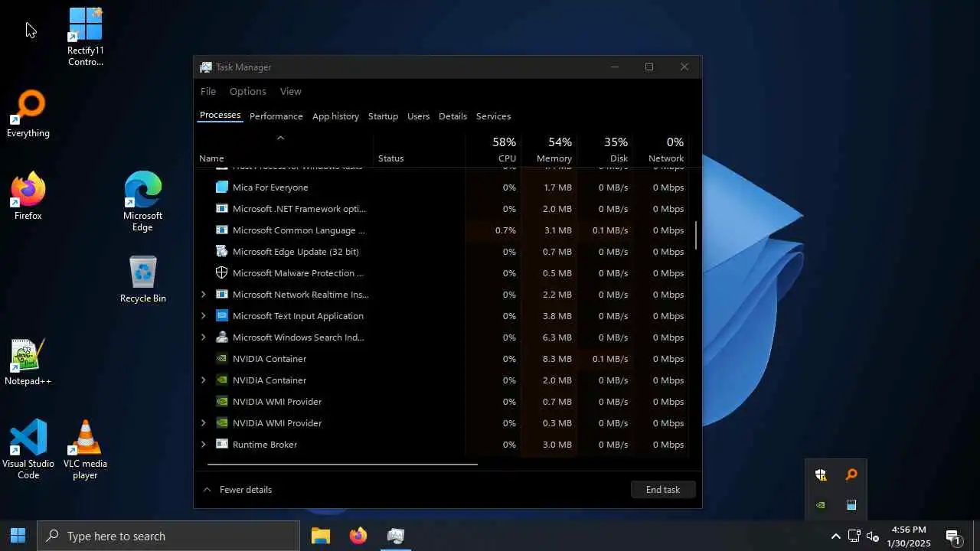
Task: Sort processes by Memory column
Action: coord(549,149)
